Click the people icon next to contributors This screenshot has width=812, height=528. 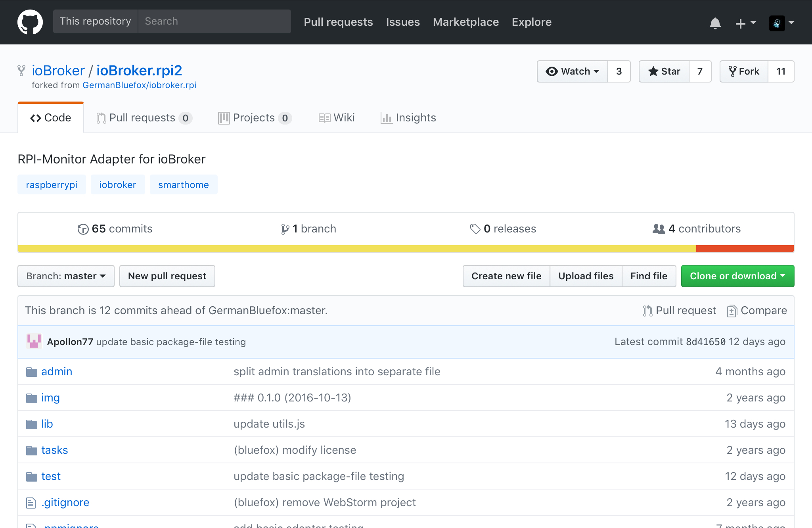pos(659,229)
